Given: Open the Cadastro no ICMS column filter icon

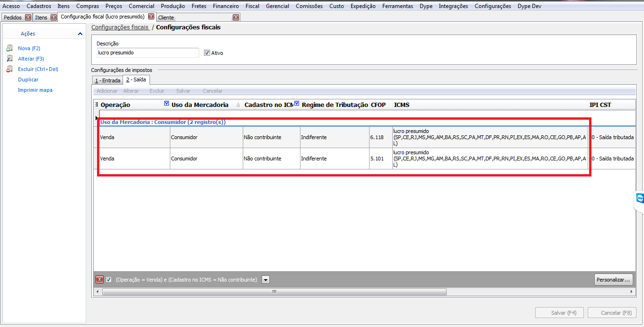Looking at the screenshot, I should tap(297, 104).
